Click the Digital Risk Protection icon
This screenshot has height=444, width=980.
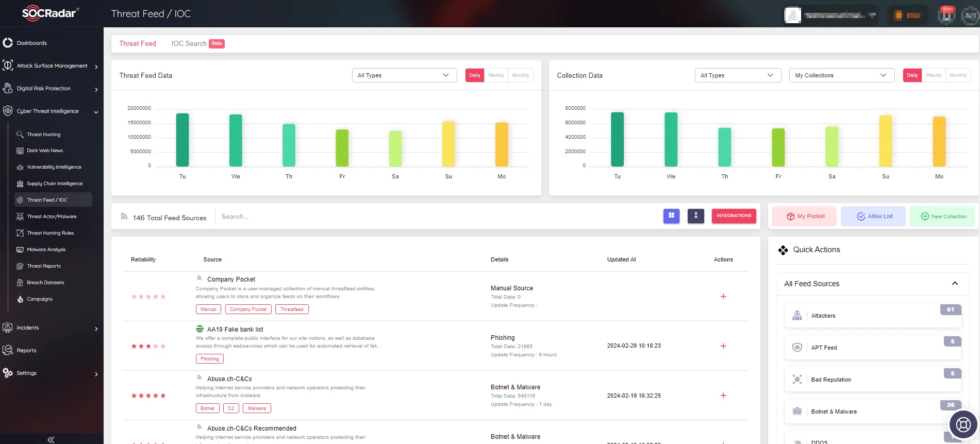(x=8, y=88)
